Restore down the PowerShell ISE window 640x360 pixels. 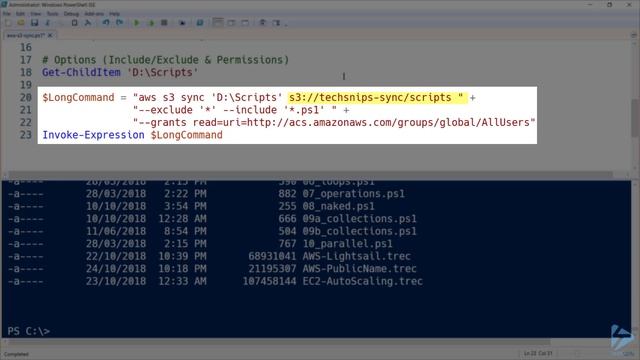point(609,4)
